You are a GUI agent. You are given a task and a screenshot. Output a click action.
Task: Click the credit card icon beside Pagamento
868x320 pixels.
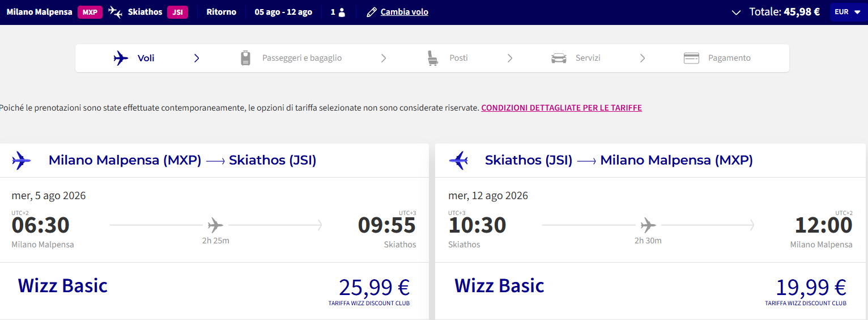(691, 58)
